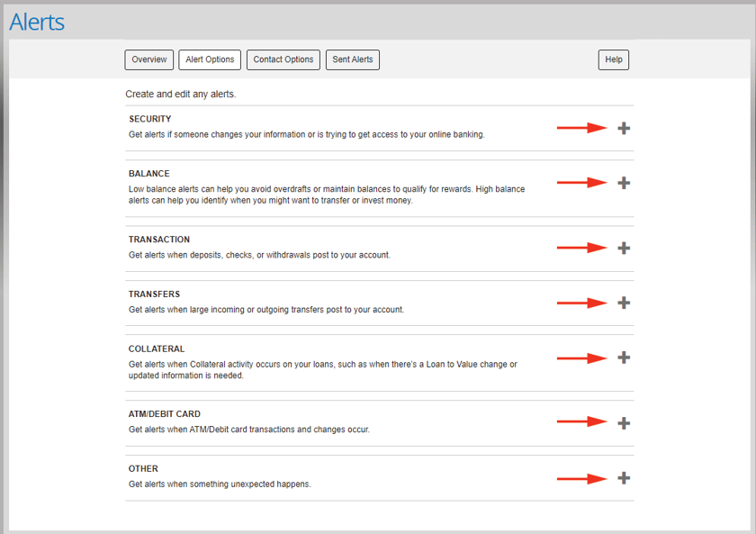This screenshot has height=534, width=756.
Task: Select the OTHER heading
Action: pos(143,469)
